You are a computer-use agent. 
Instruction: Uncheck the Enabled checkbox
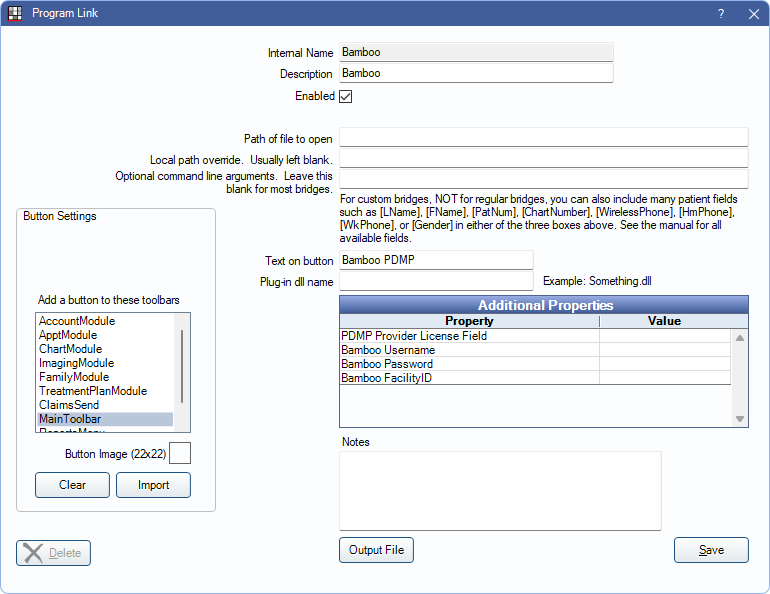pos(346,97)
